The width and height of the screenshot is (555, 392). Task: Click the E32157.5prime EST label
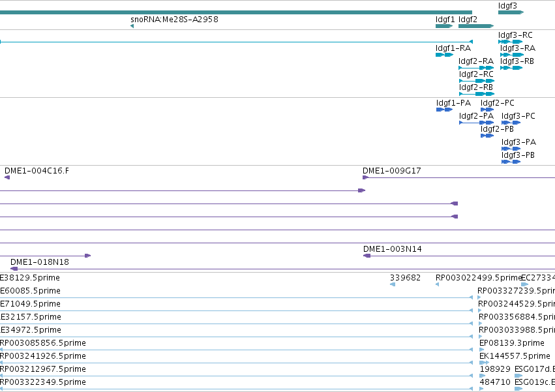coord(31,317)
